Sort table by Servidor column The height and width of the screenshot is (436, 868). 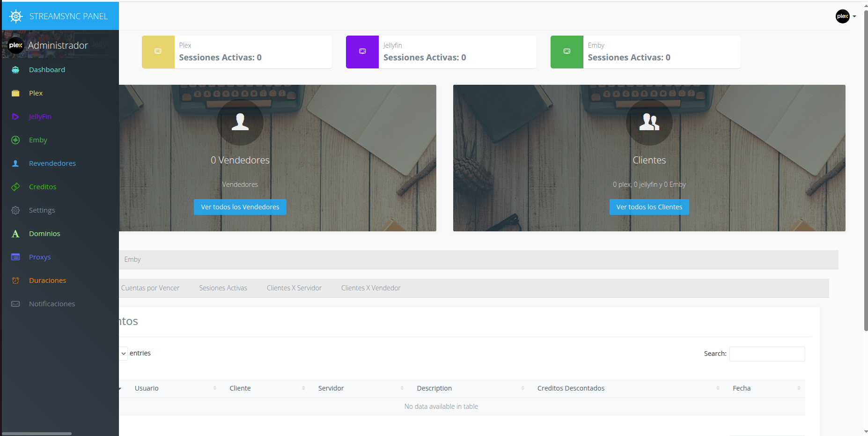pos(360,388)
